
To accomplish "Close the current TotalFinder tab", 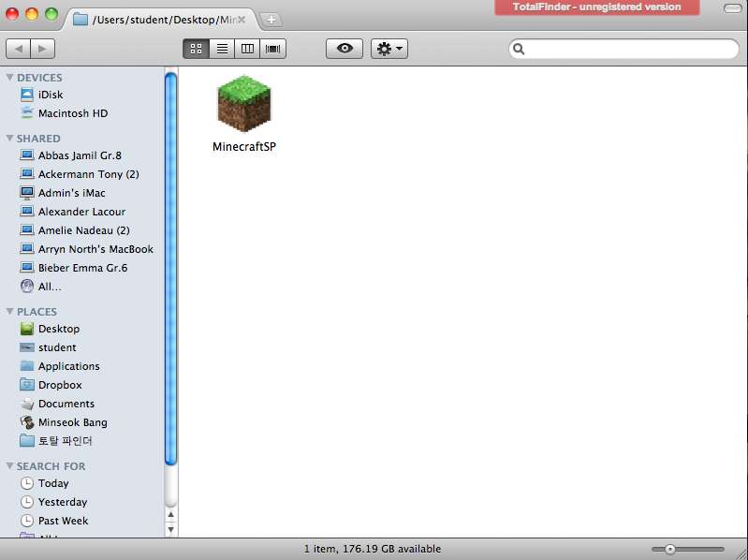I will [242, 20].
